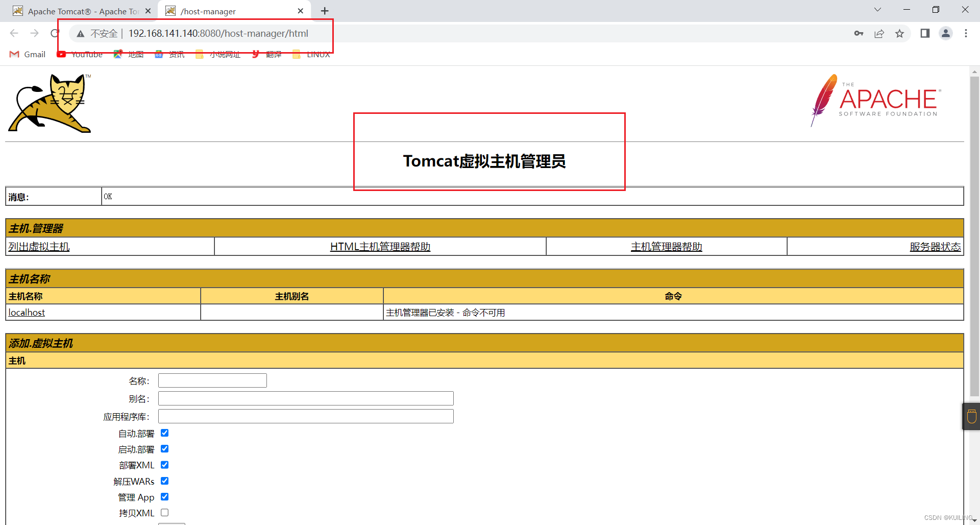Click the 主机.管理器 section title
Screen dimensions: 980x525
coord(36,228)
